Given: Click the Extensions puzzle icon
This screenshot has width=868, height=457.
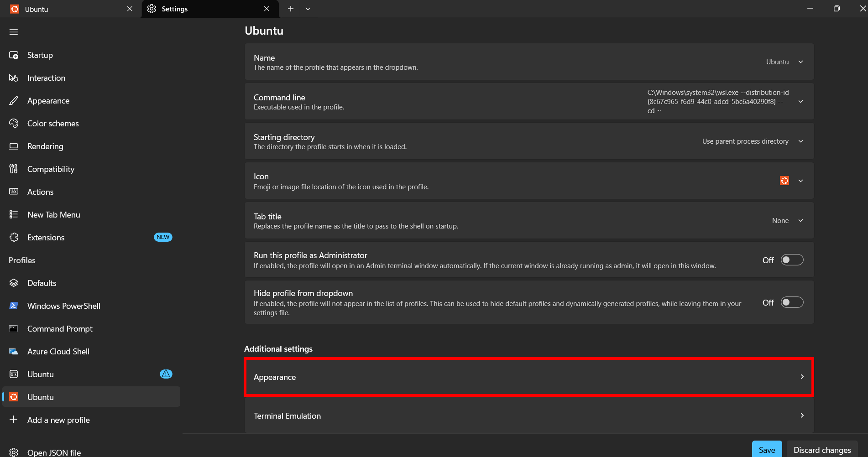Looking at the screenshot, I should tap(14, 238).
